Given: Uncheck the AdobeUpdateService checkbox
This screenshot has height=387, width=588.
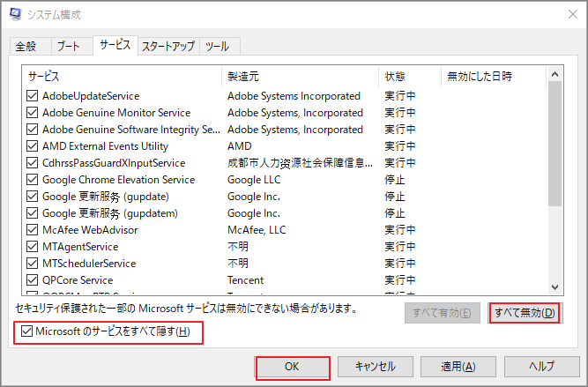Looking at the screenshot, I should click(x=33, y=96).
